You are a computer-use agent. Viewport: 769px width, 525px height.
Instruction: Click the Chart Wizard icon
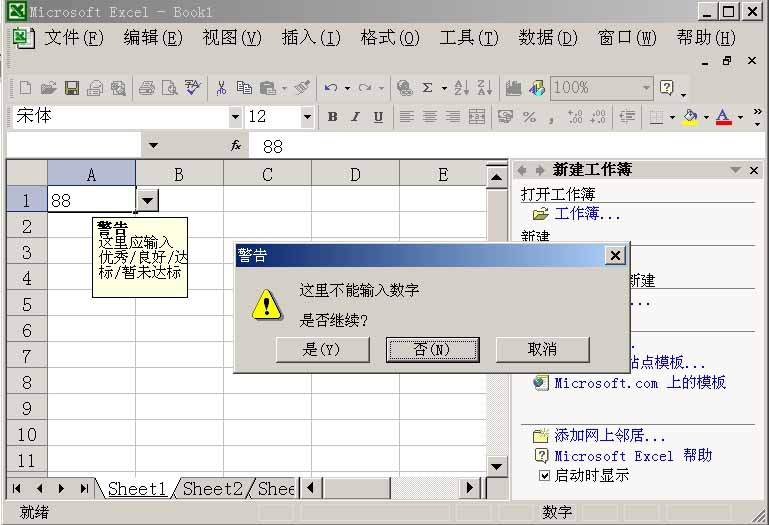(x=514, y=88)
